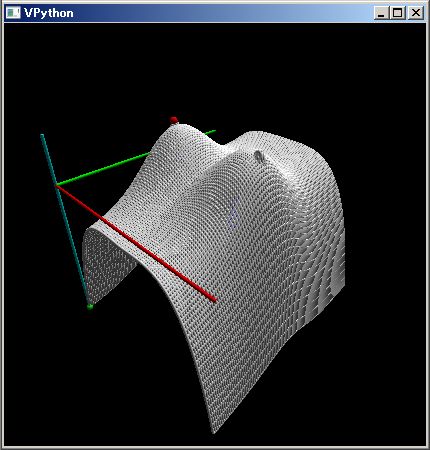This screenshot has width=430, height=450.
Task: Select the red sphere atop the surface peak
Action: (174, 120)
